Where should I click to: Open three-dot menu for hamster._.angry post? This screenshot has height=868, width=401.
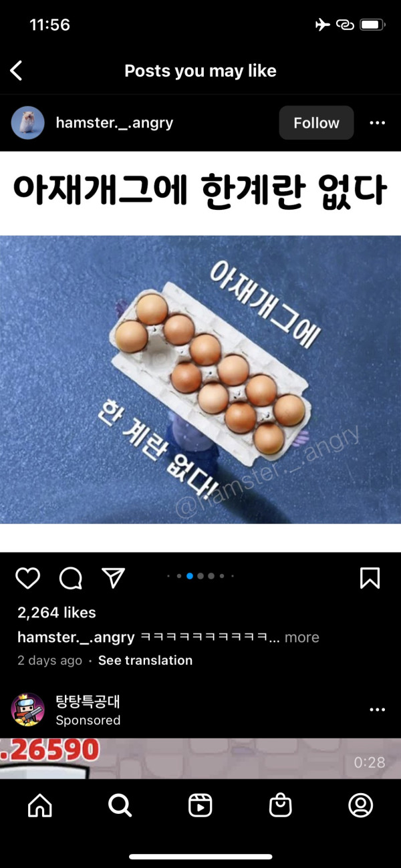coord(378,123)
